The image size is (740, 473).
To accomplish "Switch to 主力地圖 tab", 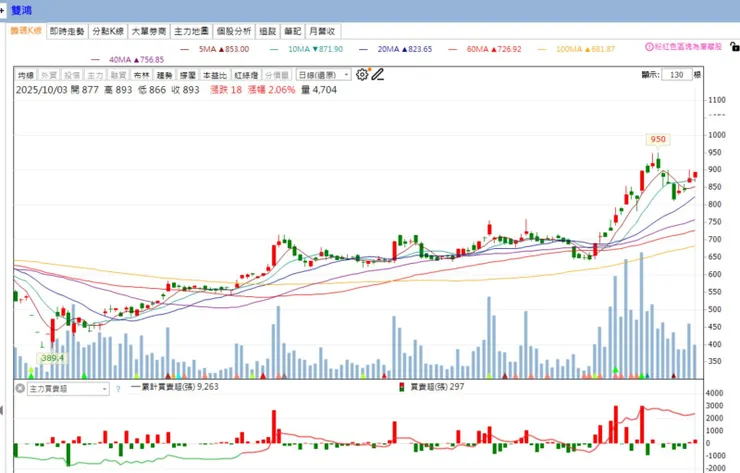I will click(x=191, y=31).
